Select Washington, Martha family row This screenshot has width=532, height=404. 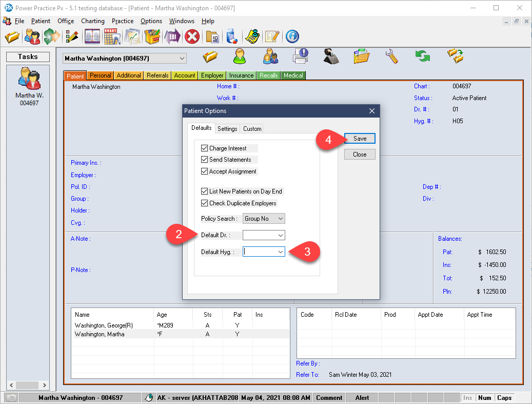pyautogui.click(x=180, y=334)
